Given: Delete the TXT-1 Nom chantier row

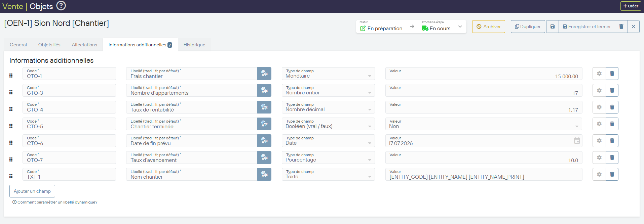Looking at the screenshot, I should (x=612, y=174).
